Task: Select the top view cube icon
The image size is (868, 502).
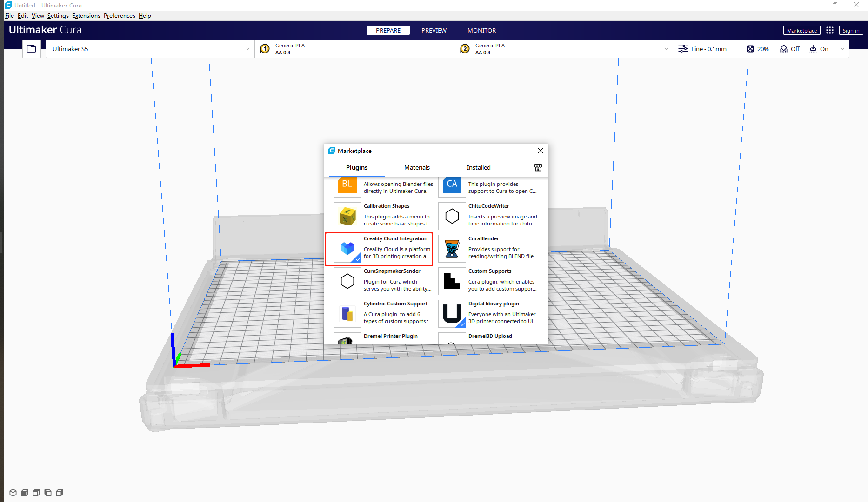Action: (x=36, y=493)
